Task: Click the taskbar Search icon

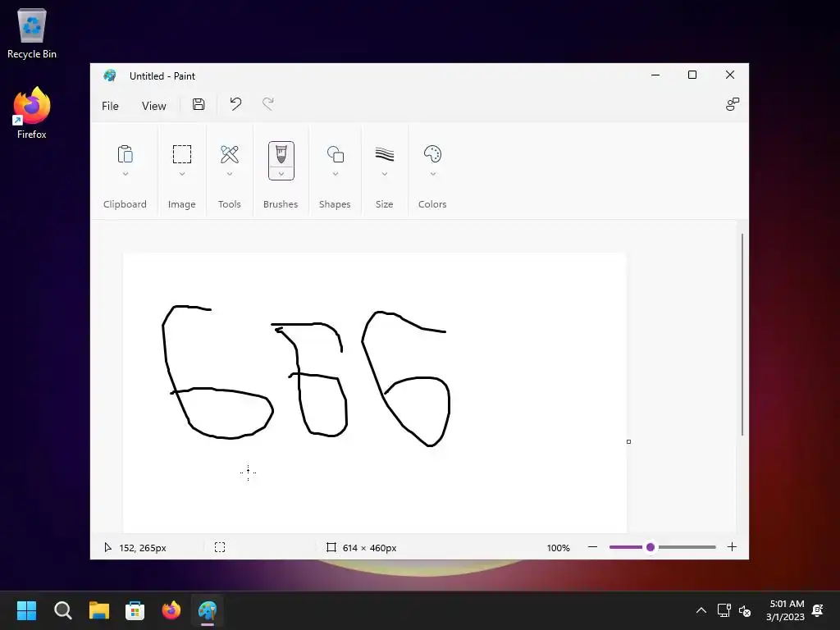Action: [62, 610]
